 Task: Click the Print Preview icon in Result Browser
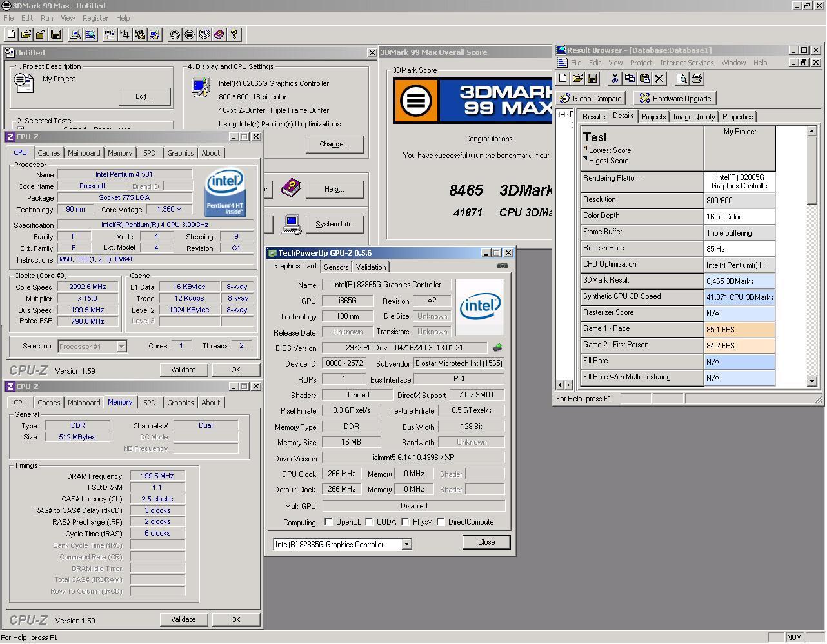(681, 79)
